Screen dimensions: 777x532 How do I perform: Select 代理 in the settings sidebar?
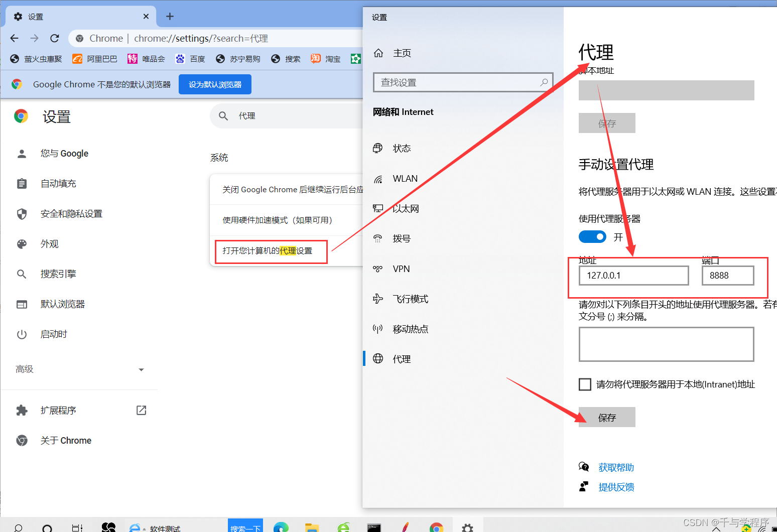[402, 358]
